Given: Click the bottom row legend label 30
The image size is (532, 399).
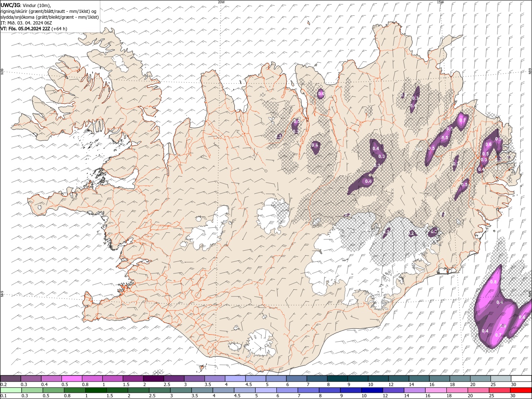Looking at the screenshot, I should coord(512,396).
